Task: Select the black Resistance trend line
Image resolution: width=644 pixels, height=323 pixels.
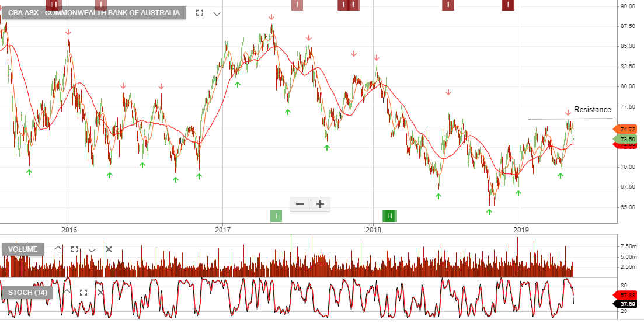Action: [x=570, y=119]
